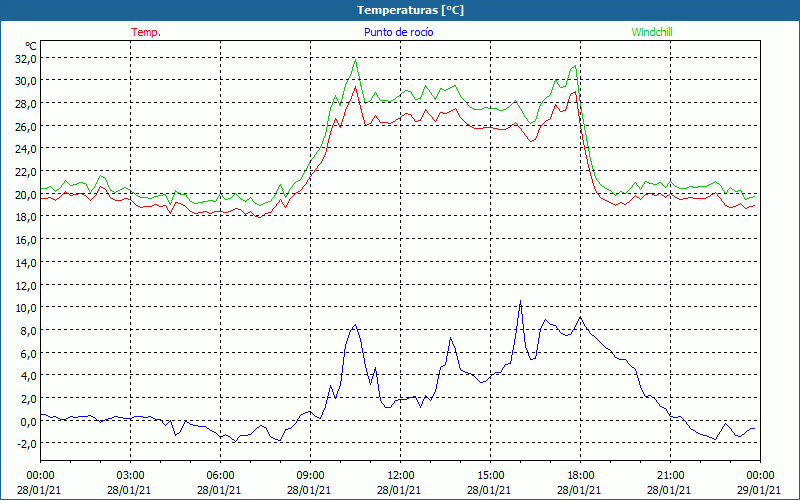800x500 pixels.
Task: Click the 29/01/21 date label
Action: click(x=759, y=490)
